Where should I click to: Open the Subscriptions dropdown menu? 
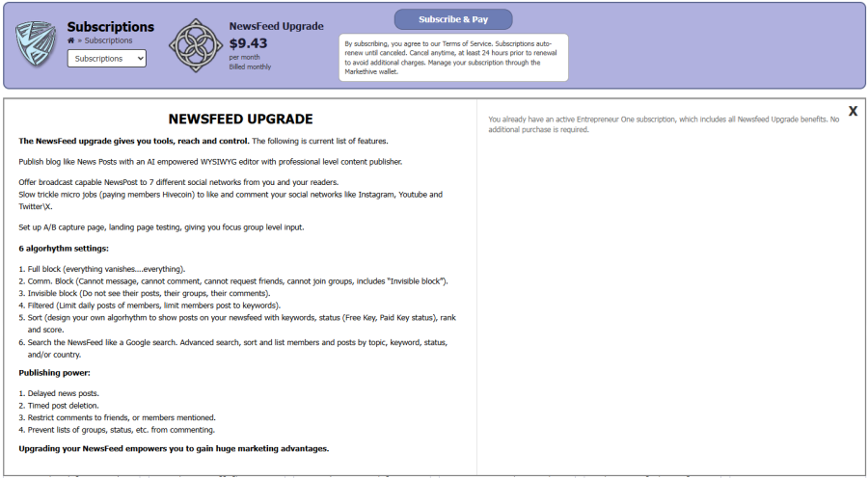click(x=106, y=59)
